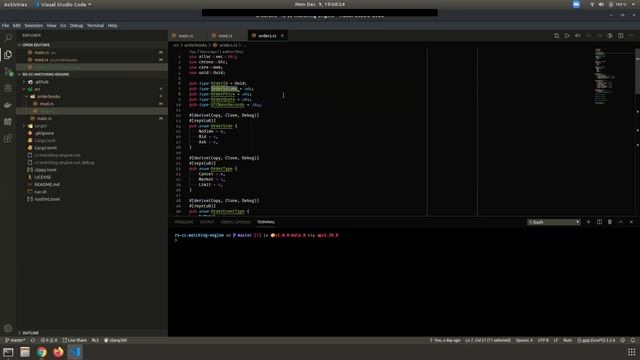Click Ln 7, Col 21 cursor position
The width and height of the screenshot is (640, 360).
[x=488, y=340]
